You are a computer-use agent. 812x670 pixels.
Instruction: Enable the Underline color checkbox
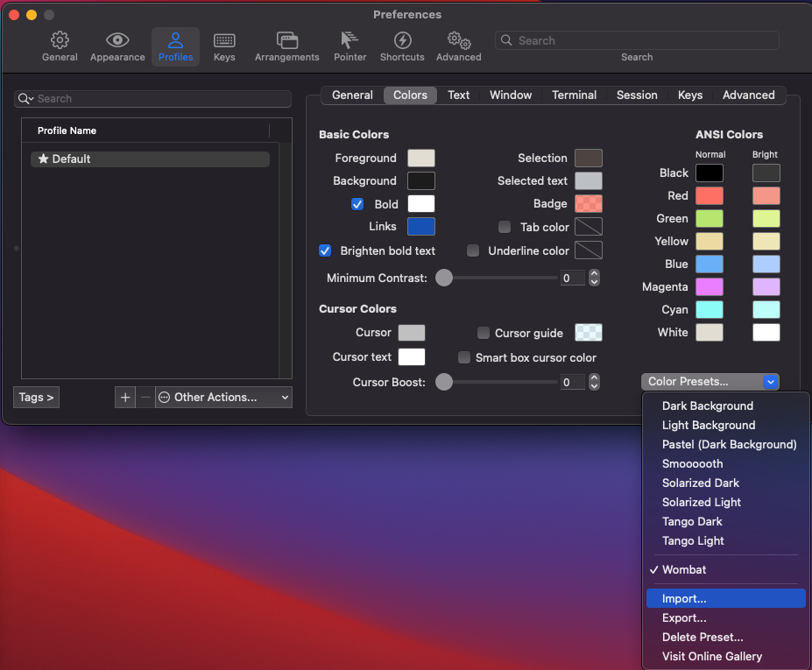pos(473,250)
